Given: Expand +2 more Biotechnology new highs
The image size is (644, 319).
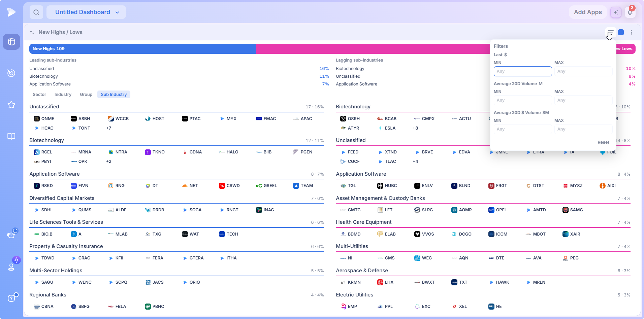Looking at the screenshot, I should (x=108, y=162).
